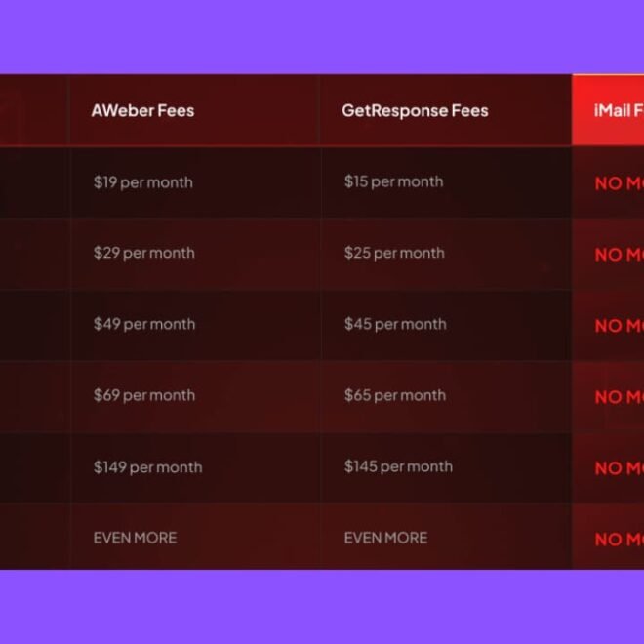The image size is (644, 644).
Task: Click iMail's red text beside $49 row
Action: tap(619, 326)
